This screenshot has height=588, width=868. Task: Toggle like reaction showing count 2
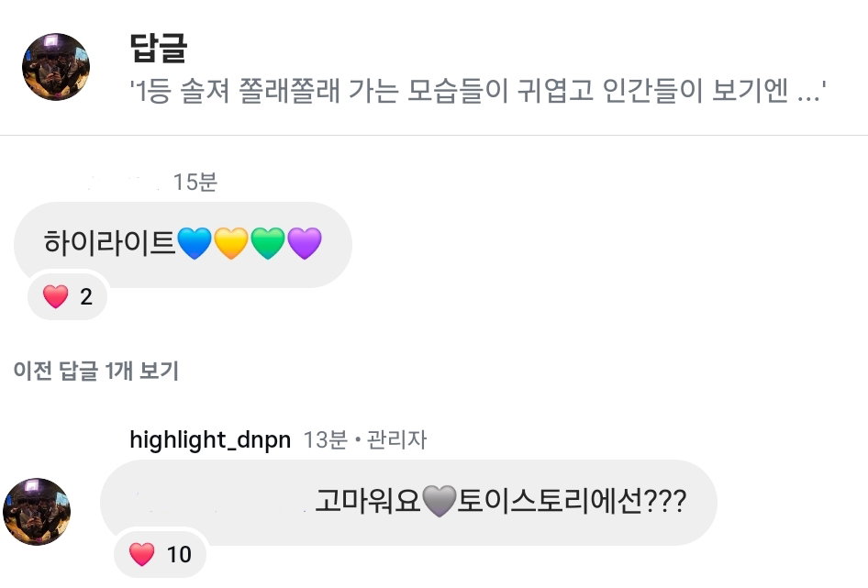tap(67, 296)
